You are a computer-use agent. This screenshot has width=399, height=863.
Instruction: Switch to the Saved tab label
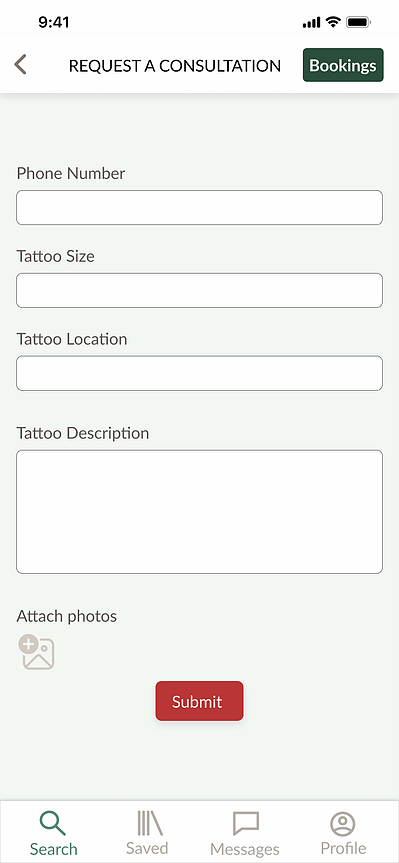coord(147,848)
